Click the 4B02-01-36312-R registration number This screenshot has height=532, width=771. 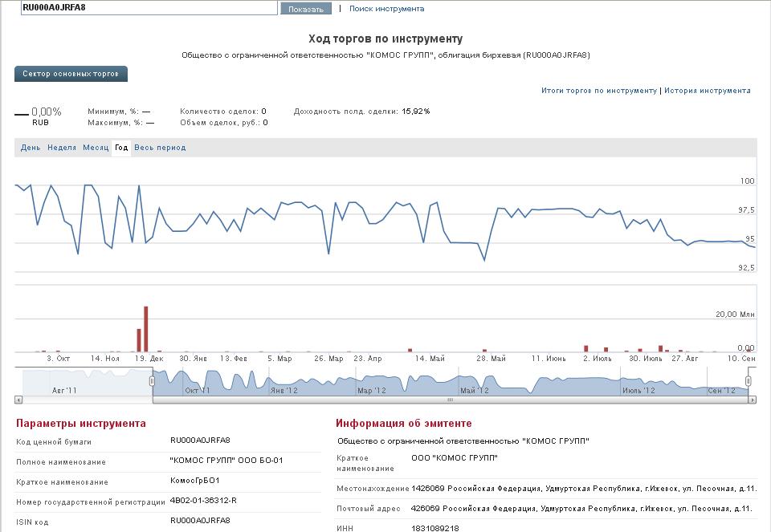(203, 501)
